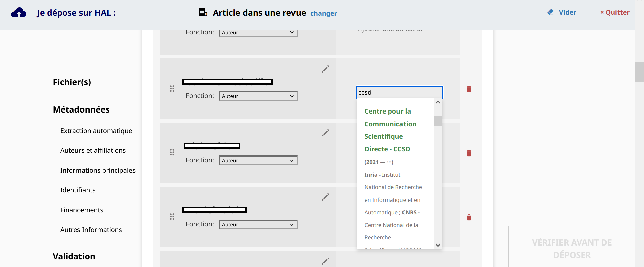Open Identifiants in sidebar

tap(78, 190)
